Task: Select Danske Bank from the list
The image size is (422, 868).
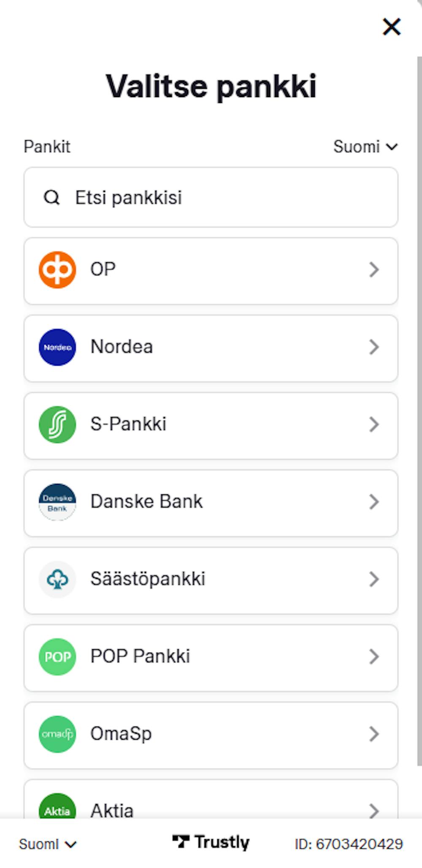Action: tap(211, 503)
